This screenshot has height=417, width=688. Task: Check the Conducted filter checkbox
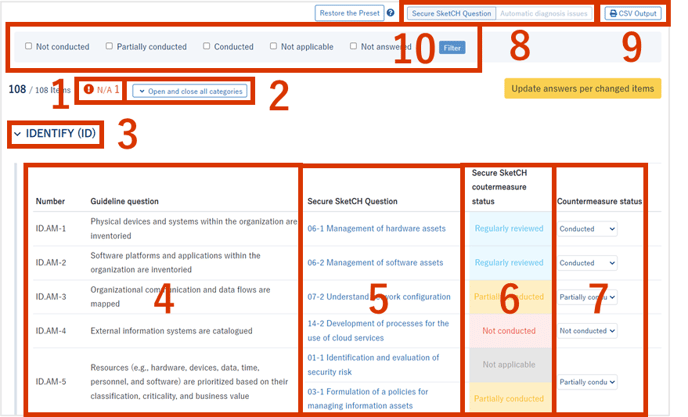tap(207, 46)
